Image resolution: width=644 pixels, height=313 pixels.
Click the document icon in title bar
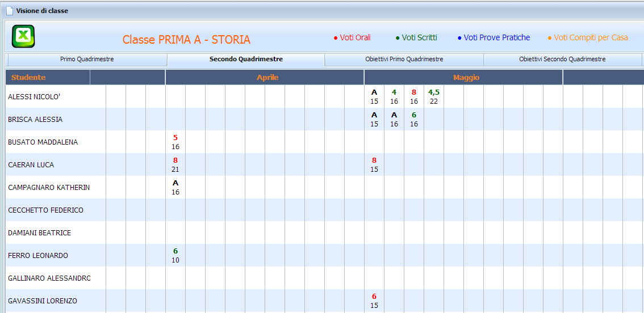[9, 11]
